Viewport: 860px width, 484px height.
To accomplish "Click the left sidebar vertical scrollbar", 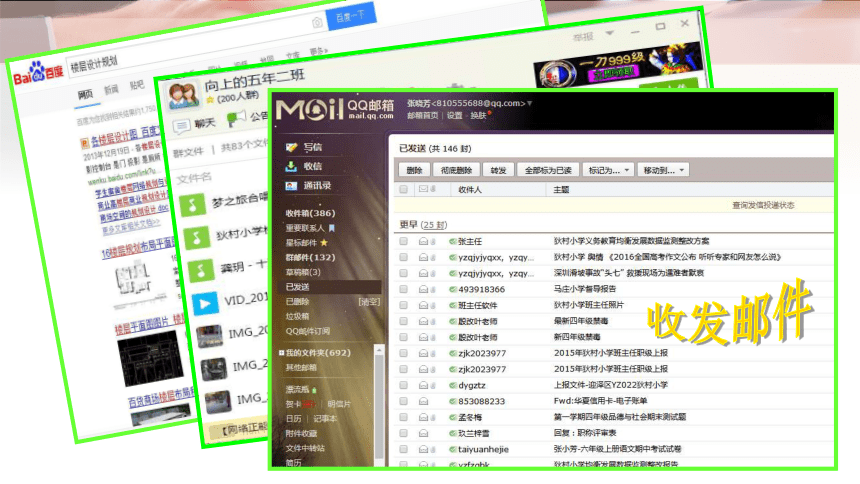I will tap(379, 406).
